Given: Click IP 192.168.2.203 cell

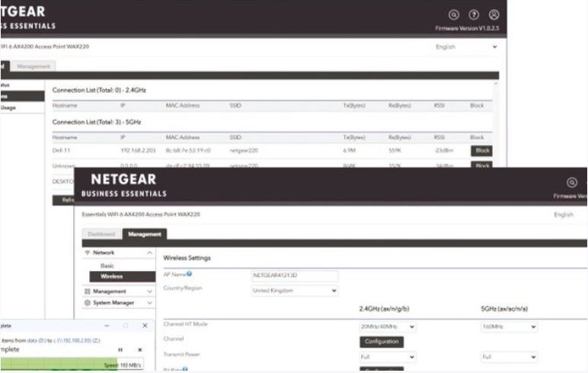Looking at the screenshot, I should click(x=138, y=150).
